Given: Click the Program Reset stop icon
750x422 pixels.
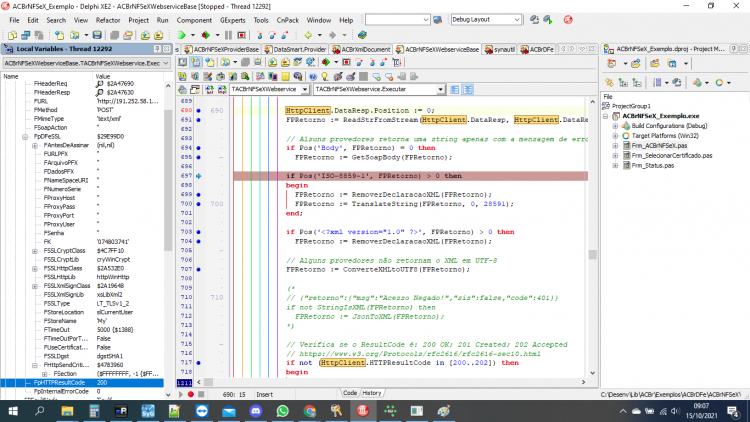Looking at the screenshot, I should pos(242,35).
